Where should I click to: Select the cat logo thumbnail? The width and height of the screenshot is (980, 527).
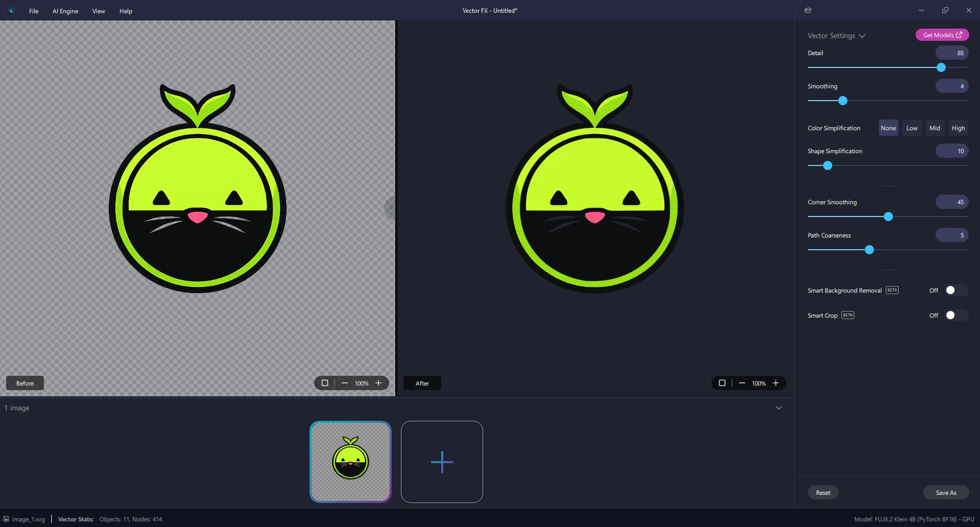pyautogui.click(x=350, y=462)
